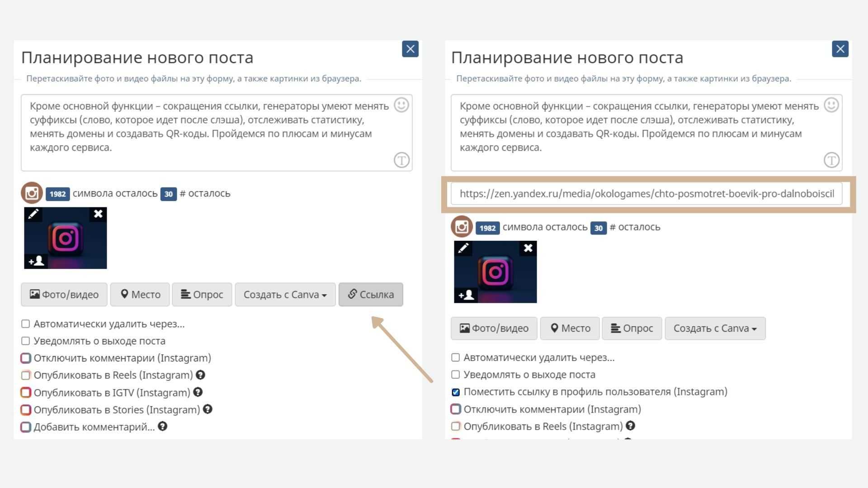Show help for Добавить комментарий option
The image size is (868, 488).
(162, 426)
